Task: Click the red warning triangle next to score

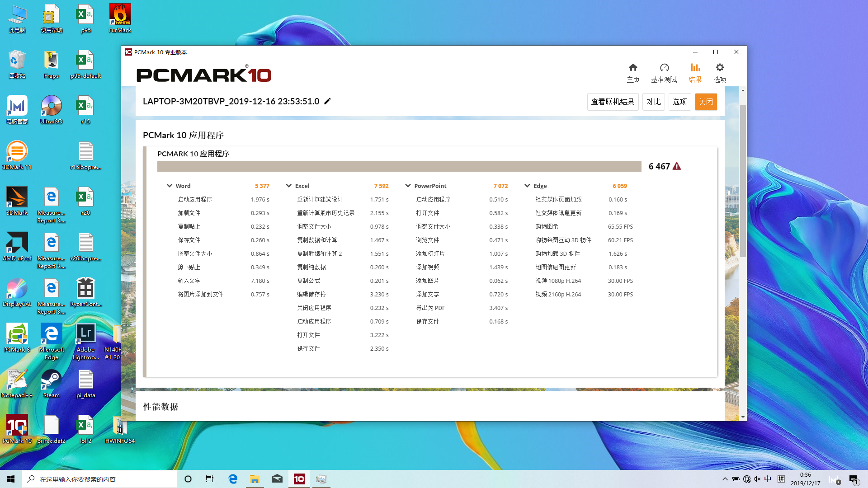Action: click(x=677, y=166)
